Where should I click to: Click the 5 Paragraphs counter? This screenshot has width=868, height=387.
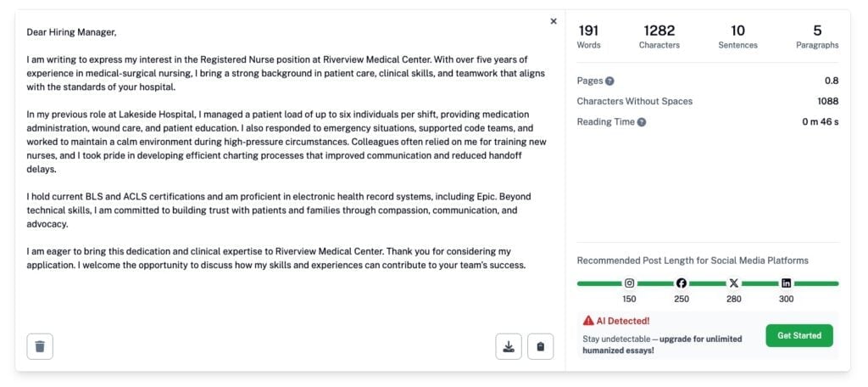(817, 36)
